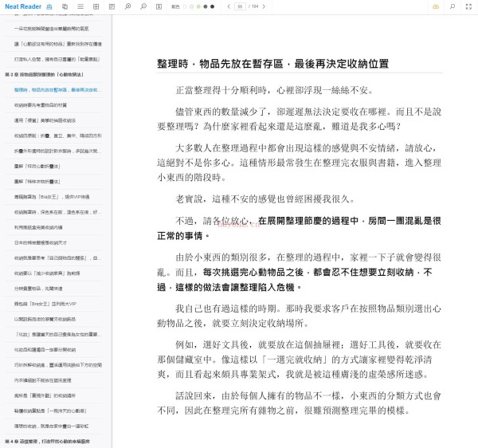Click the orange cloud sync icon
478x448 pixels.
coord(436,6)
